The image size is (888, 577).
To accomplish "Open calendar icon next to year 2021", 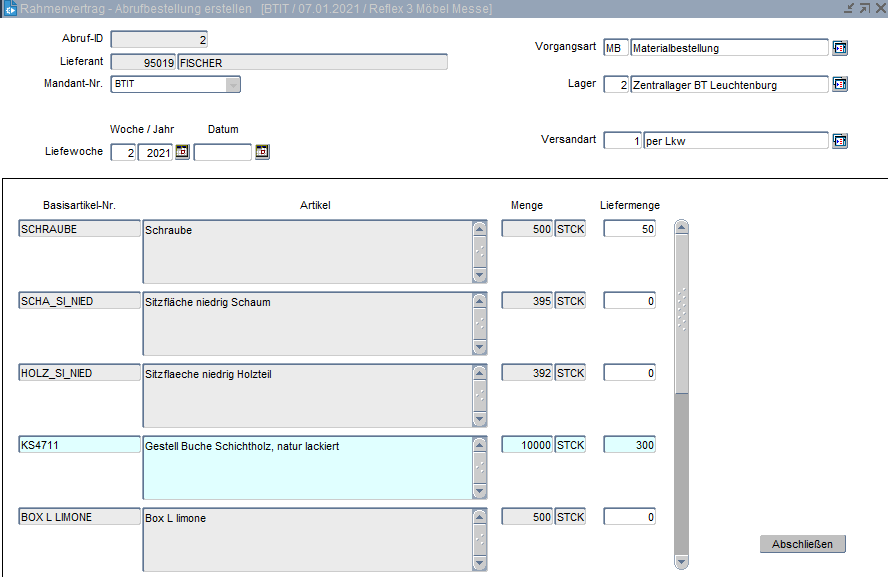I will [182, 152].
